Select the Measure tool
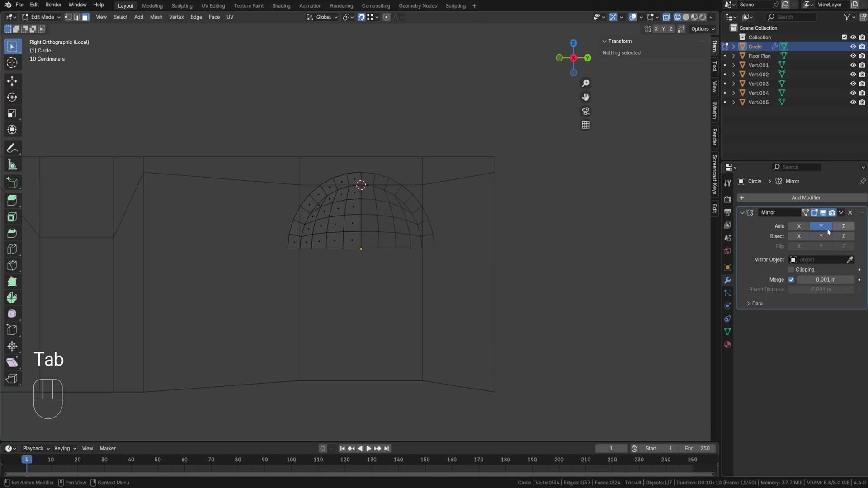868x488 pixels. pyautogui.click(x=12, y=165)
